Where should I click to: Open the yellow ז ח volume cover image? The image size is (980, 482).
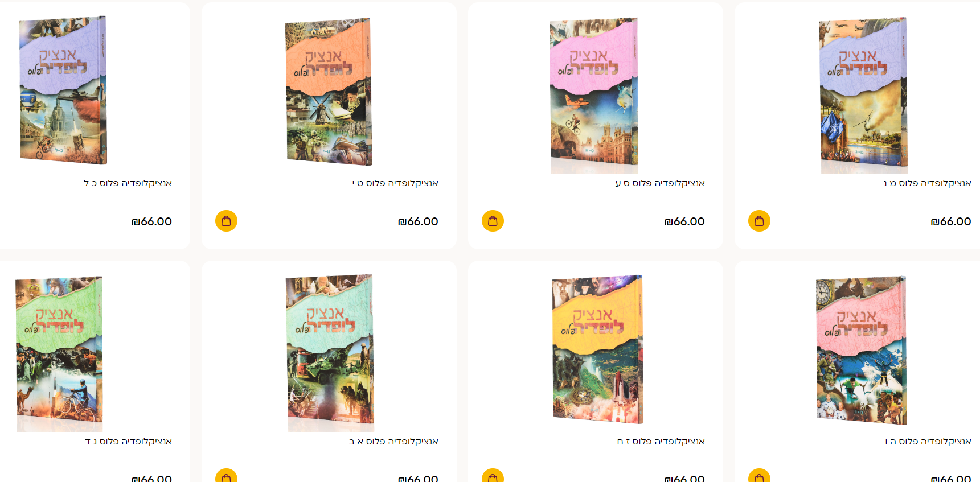pos(597,349)
